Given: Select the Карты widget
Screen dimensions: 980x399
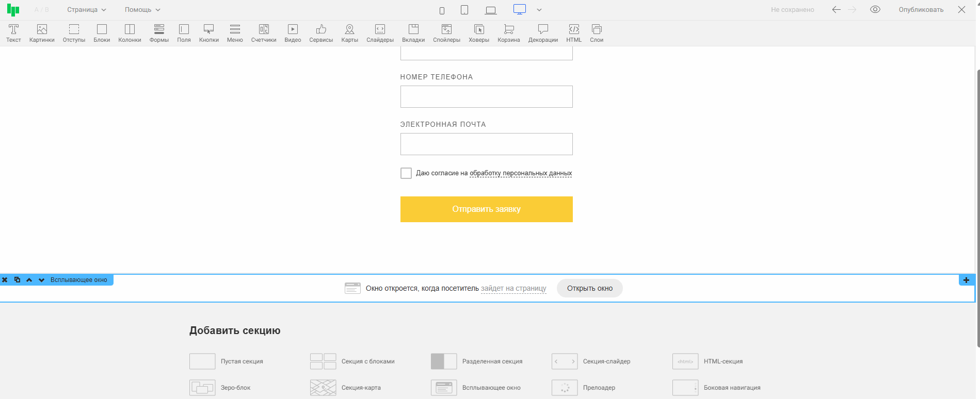Looking at the screenshot, I should (x=349, y=33).
